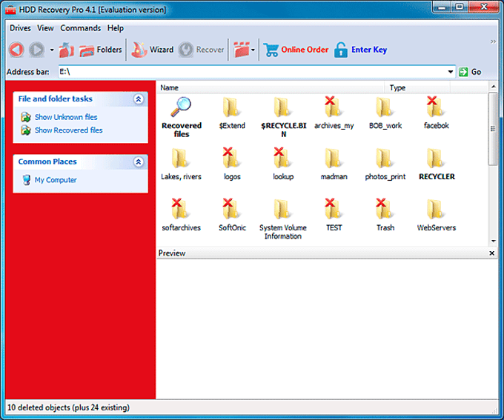
Task: Open the Drives menu
Action: point(20,28)
